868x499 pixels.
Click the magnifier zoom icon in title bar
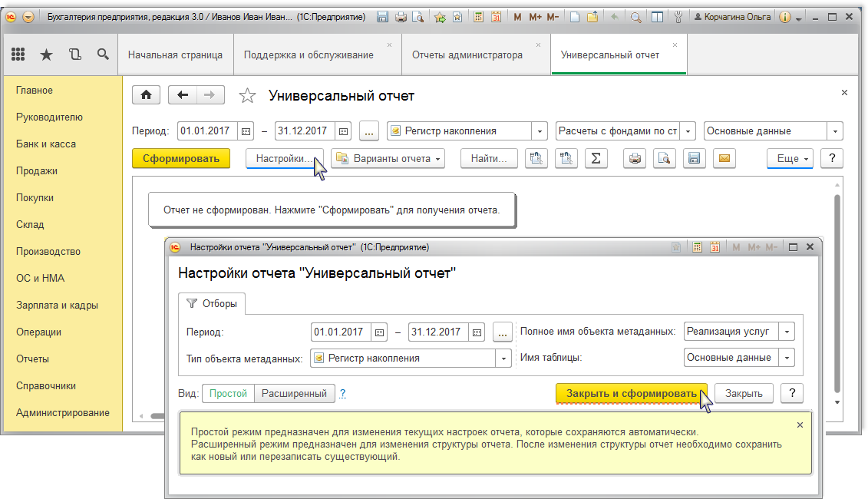click(x=636, y=17)
